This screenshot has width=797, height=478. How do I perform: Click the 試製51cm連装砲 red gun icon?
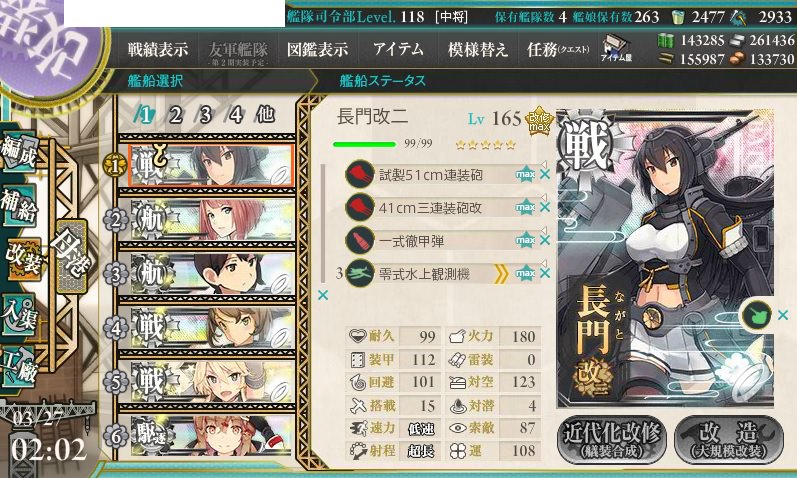click(x=359, y=174)
